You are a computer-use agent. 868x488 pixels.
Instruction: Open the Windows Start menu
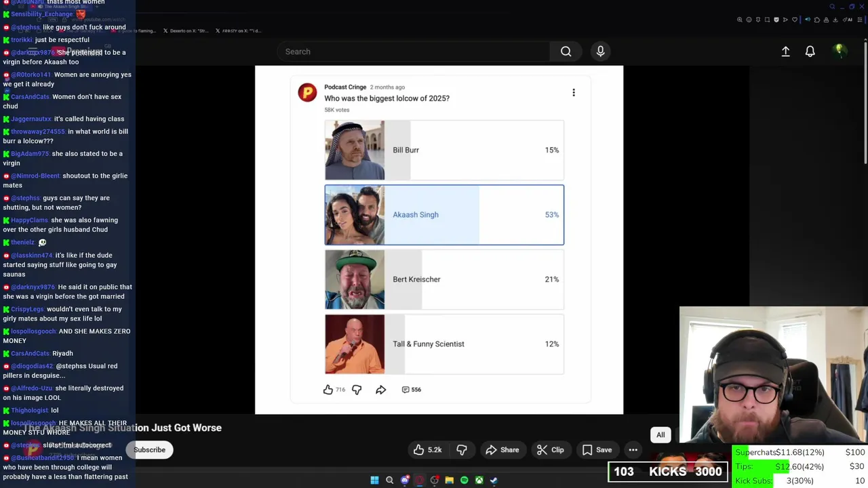coord(374,480)
